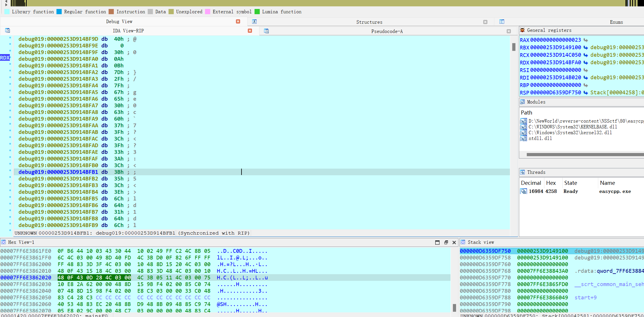Close the IDA View-RIP tab
The width and height of the screenshot is (644, 317).
tap(250, 31)
